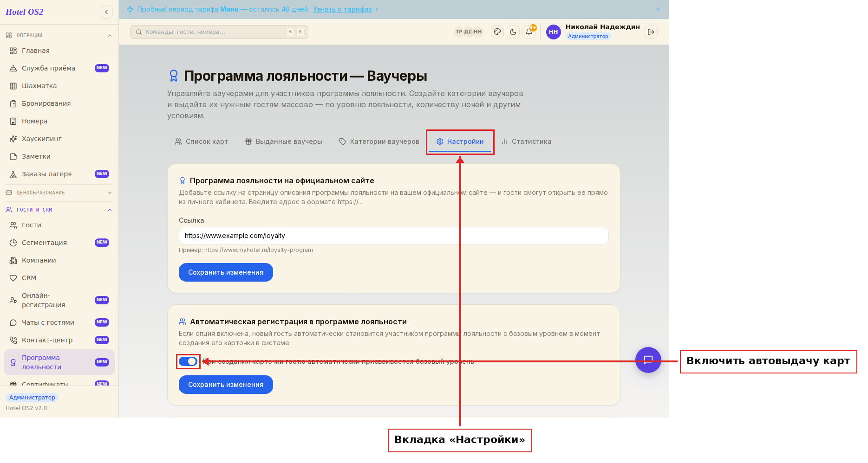Viewport: 868px width, 463px height.
Task: Collapse the sidebar with chevron button
Action: (106, 12)
